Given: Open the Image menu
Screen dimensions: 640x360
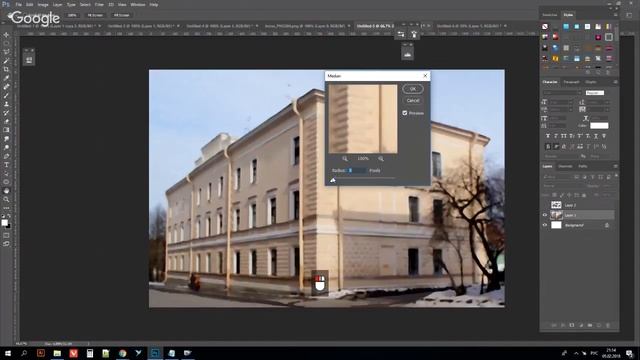Looking at the screenshot, I should tap(43, 4).
